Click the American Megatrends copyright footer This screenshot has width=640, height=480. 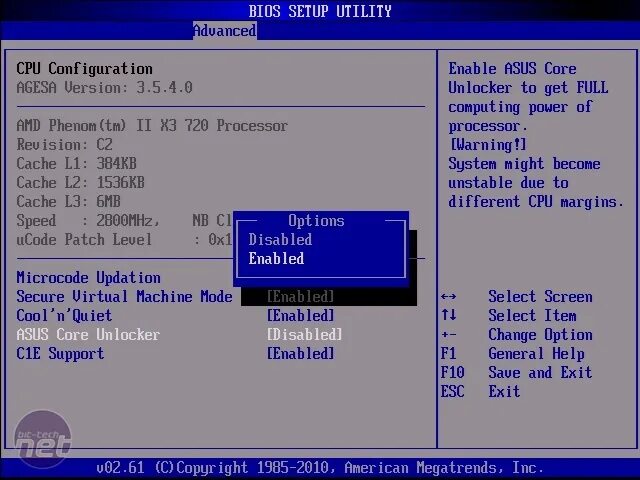[320, 467]
